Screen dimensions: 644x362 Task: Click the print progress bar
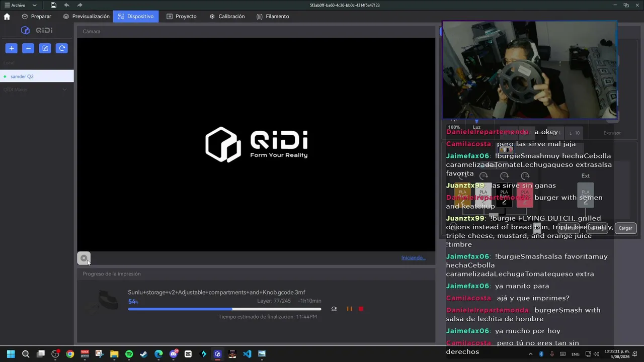(224, 309)
